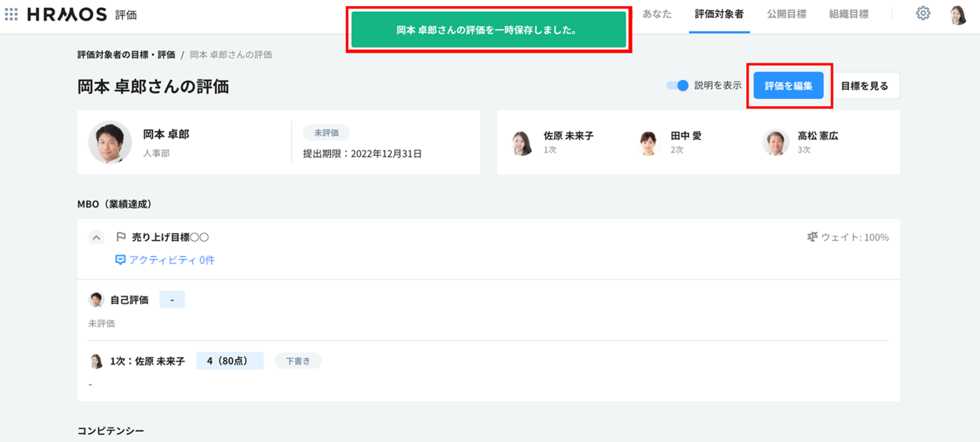Switch to the あなた tab
Screen dimensions: 980x442
[x=656, y=14]
